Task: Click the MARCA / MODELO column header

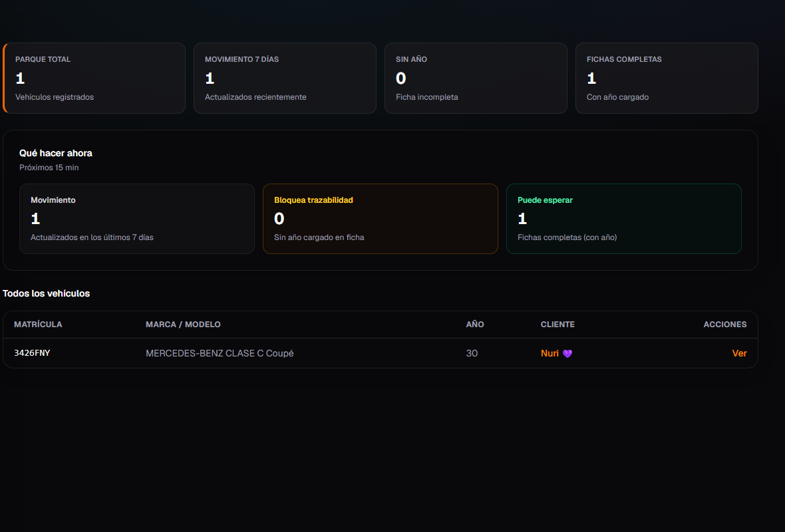Action: pyautogui.click(x=183, y=325)
